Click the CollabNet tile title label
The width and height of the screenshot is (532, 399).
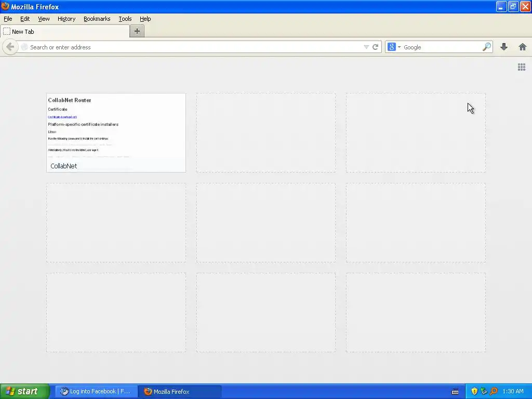pyautogui.click(x=64, y=166)
